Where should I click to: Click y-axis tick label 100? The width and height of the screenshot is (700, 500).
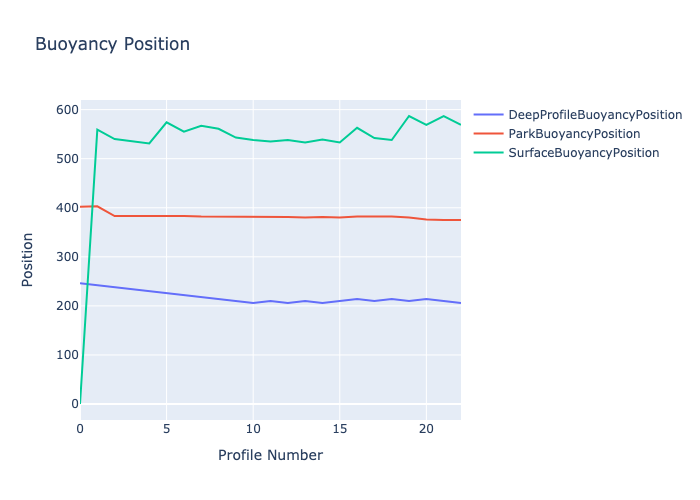click(67, 355)
